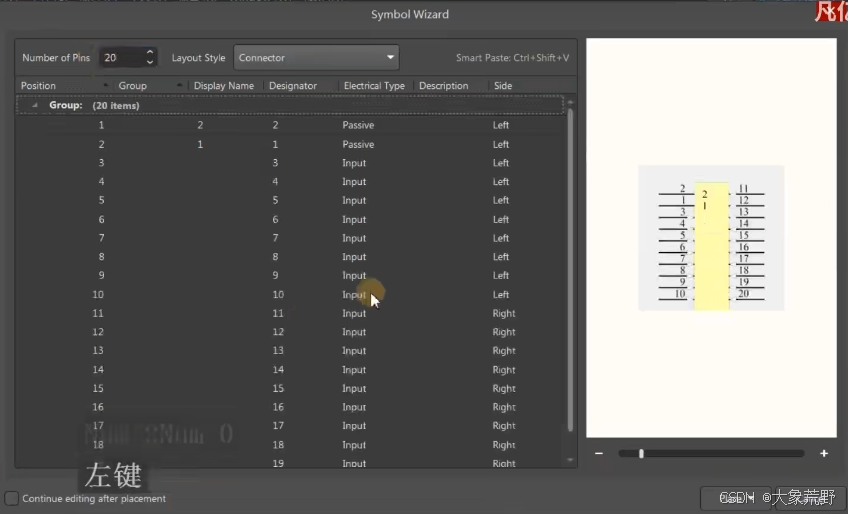This screenshot has width=848, height=514.
Task: Decrease Number of Pins with down arrow
Action: 150,63
